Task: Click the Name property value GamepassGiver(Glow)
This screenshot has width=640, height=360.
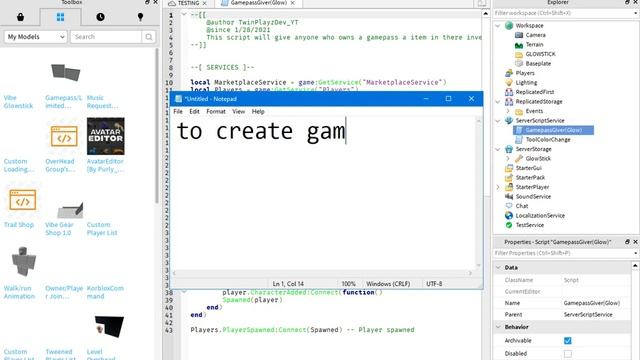Action: click(592, 303)
